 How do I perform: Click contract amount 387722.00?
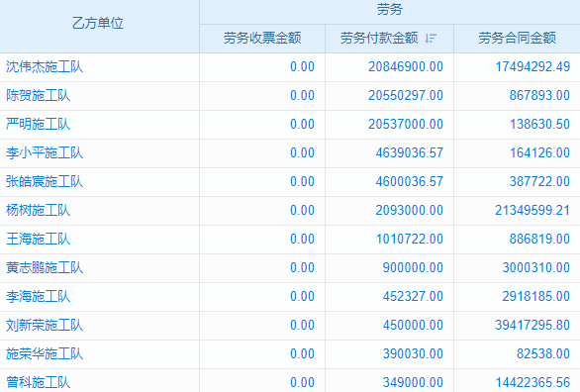539,181
